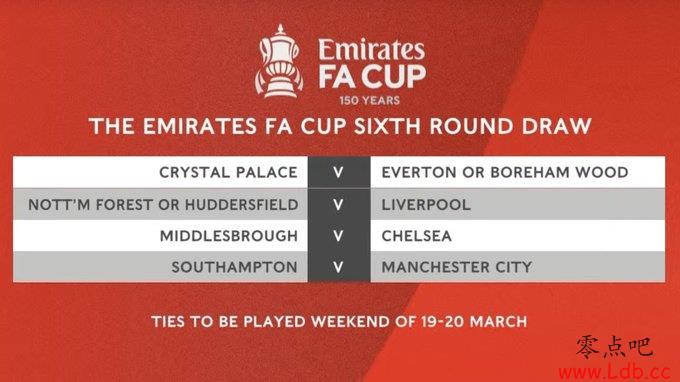
Task: Click the 150 YEARS text below logo
Action: [x=369, y=101]
